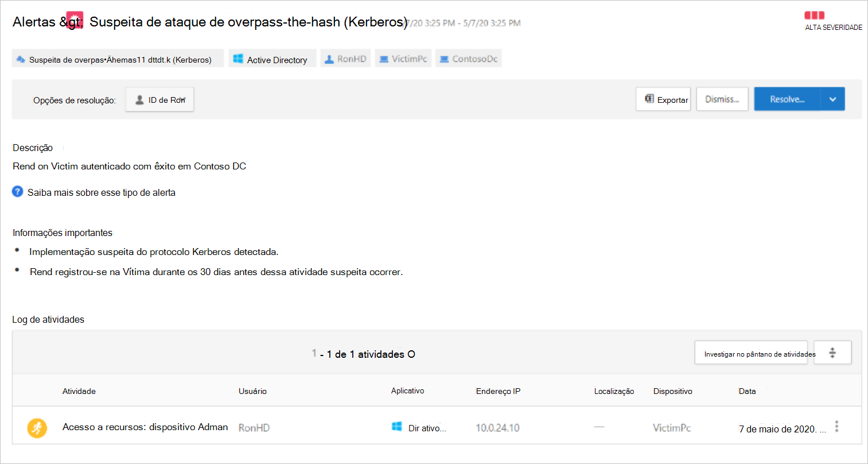Open the ContosoDc device tag
The height and width of the screenshot is (464, 868).
pos(468,59)
